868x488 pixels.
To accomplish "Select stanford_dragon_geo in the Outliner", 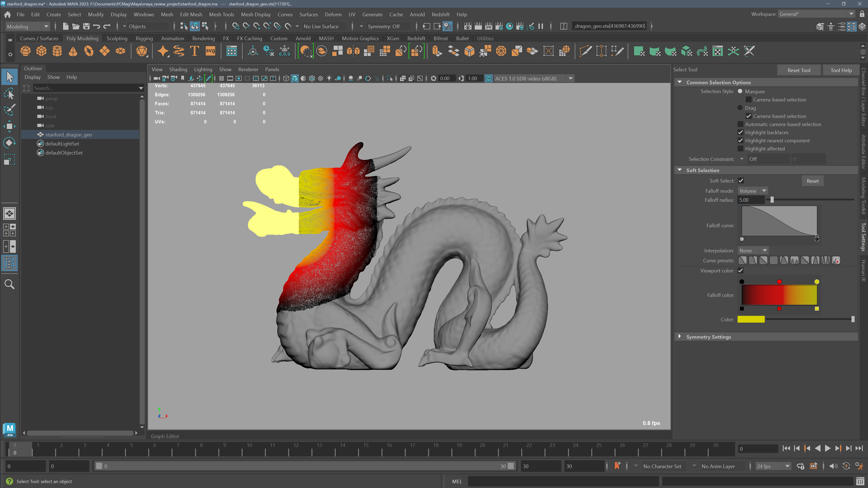I will [68, 134].
